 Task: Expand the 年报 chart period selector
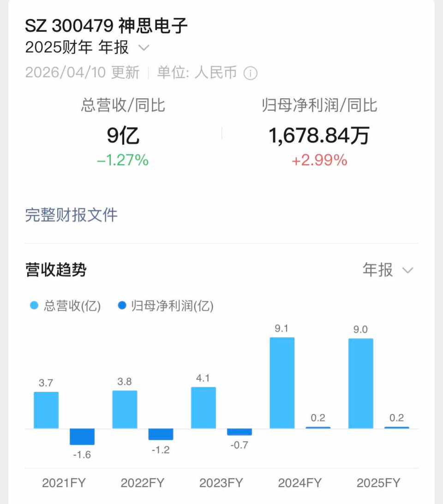tap(388, 270)
